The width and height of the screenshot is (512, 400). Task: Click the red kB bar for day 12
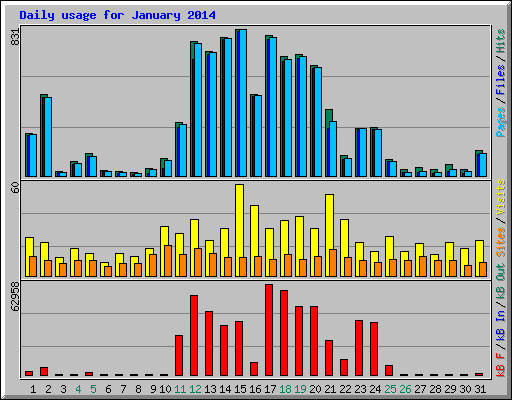tap(194, 336)
